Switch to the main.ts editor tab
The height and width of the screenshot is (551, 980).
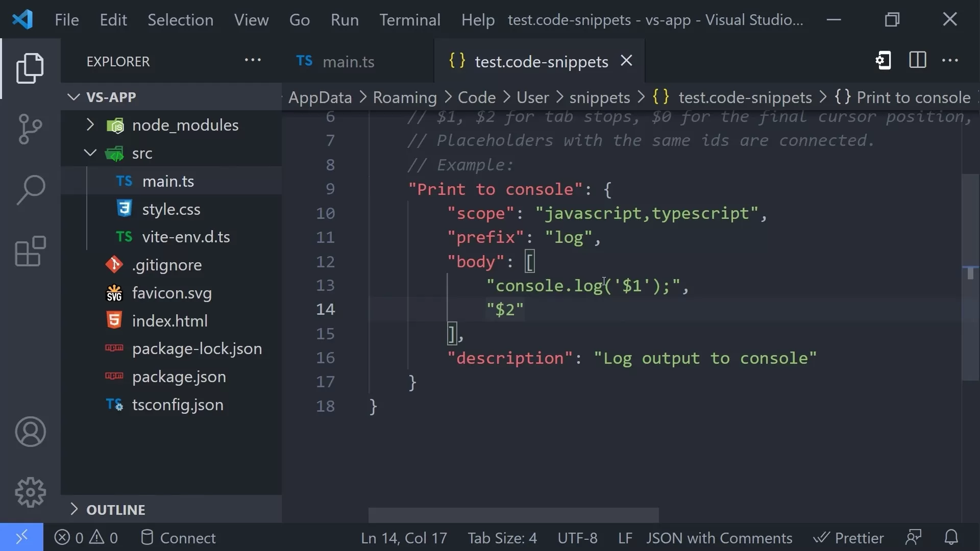click(349, 61)
